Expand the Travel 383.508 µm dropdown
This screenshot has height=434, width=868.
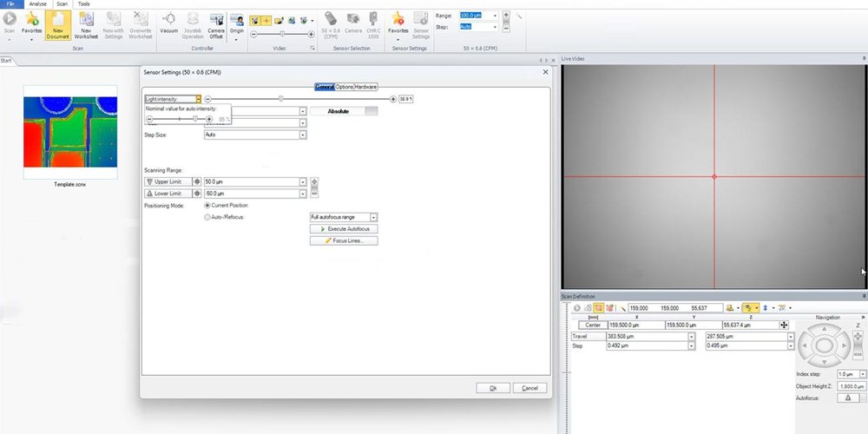point(691,337)
